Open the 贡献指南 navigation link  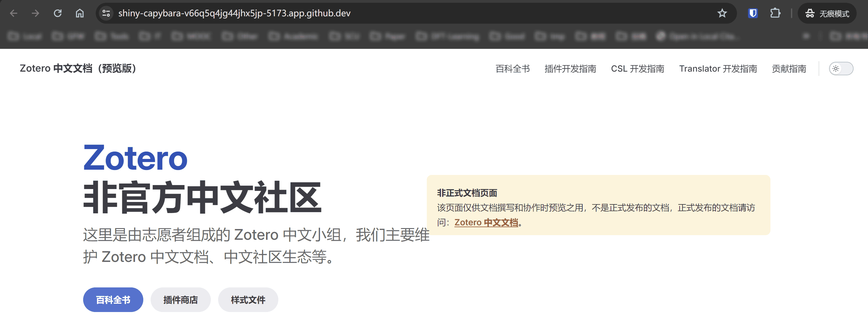[789, 69]
